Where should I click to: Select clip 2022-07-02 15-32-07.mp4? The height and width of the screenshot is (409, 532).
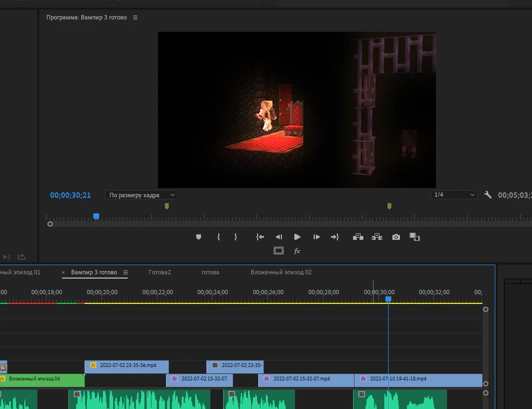pos(306,380)
